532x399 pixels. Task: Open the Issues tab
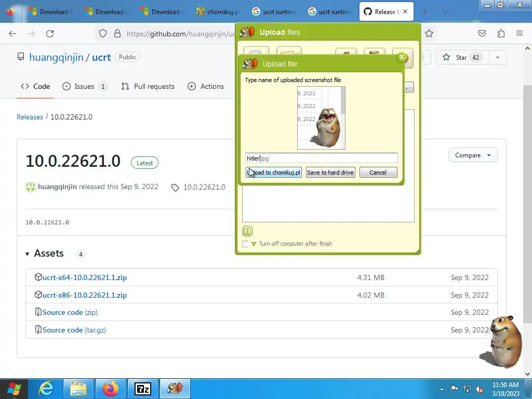pos(85,87)
